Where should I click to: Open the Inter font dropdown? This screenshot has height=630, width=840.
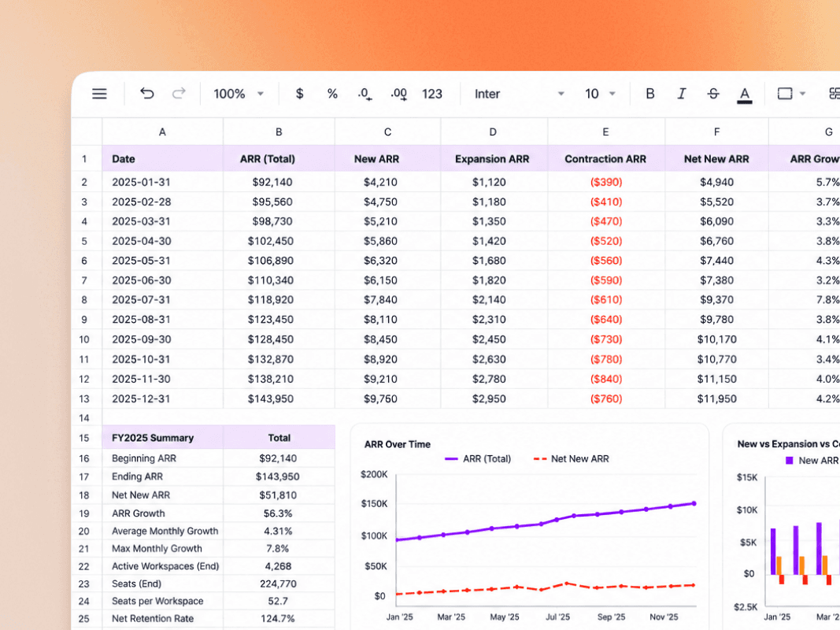coord(519,94)
